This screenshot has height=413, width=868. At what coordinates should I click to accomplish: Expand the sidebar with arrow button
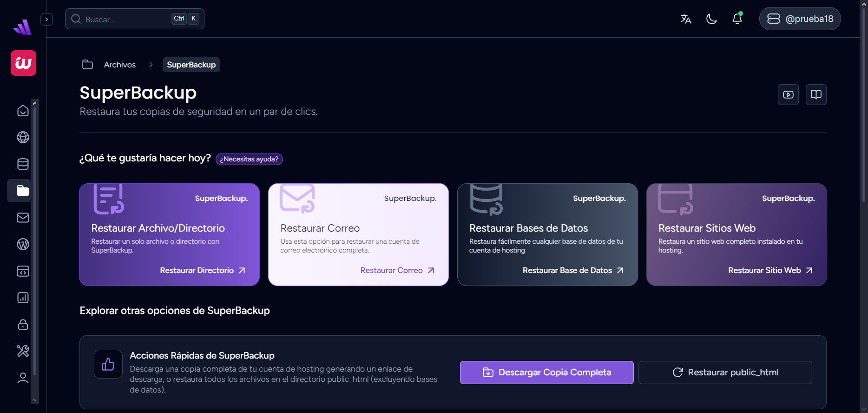46,19
